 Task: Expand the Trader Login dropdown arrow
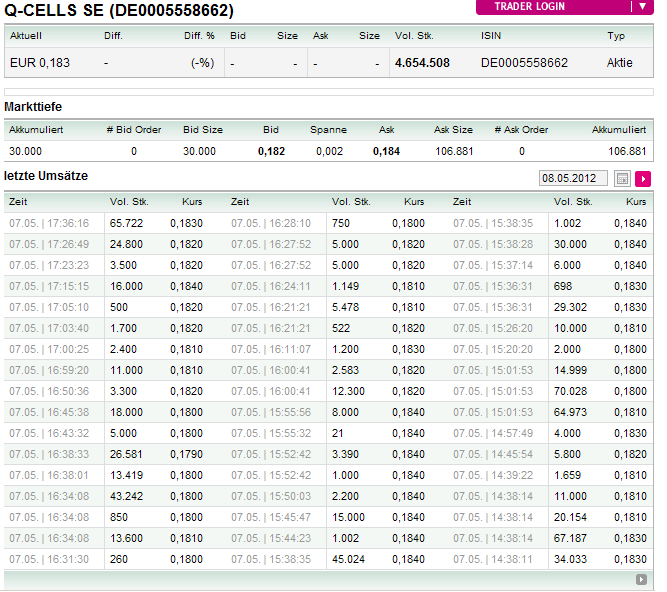641,6
